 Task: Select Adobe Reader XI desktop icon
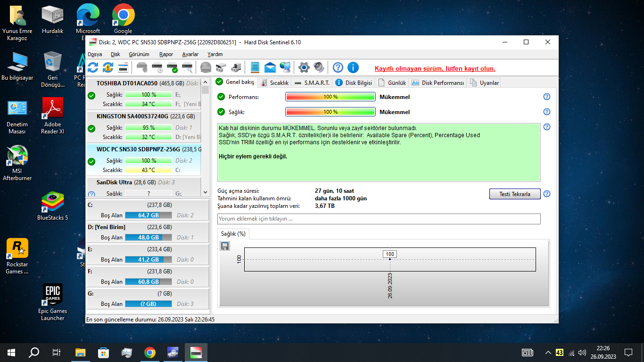tap(53, 115)
